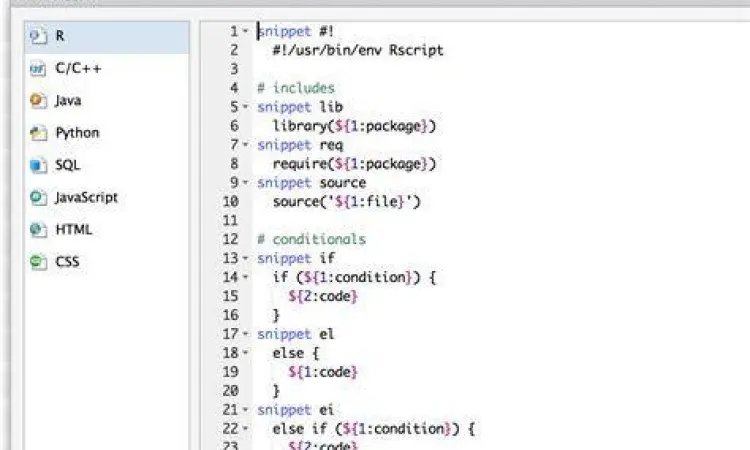Screen dimensions: 750x450
Task: Click the JavaScript file type icon
Action: [38, 198]
